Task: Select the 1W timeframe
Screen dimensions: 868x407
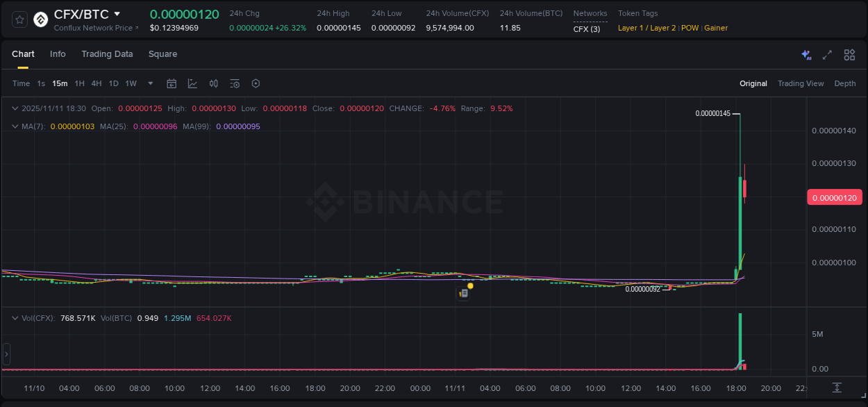Action: [131, 83]
